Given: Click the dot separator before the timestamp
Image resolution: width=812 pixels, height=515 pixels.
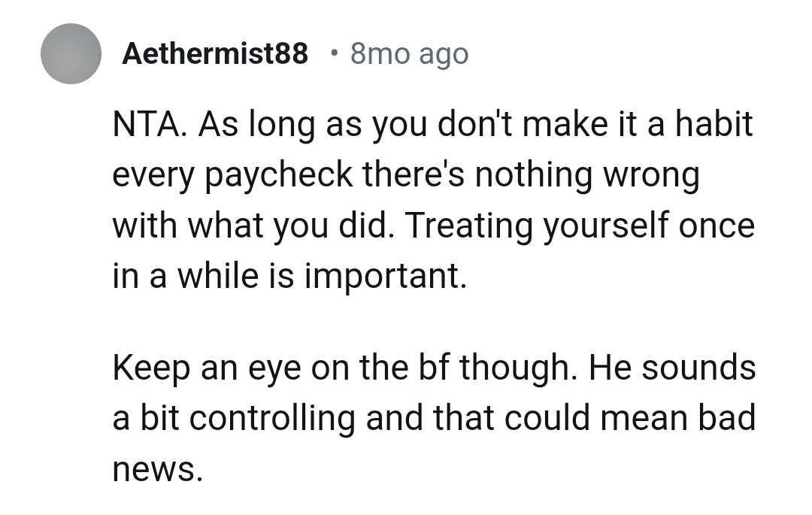Looking at the screenshot, I should 333,53.
